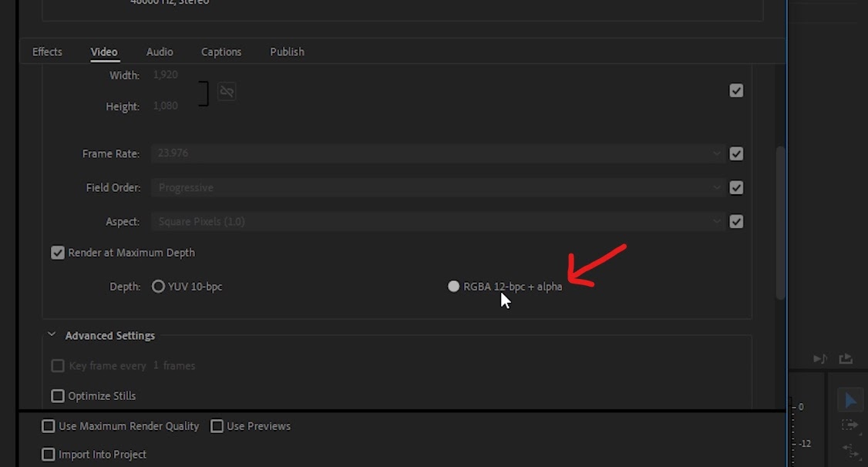Click the export frame icon at right
The width and height of the screenshot is (868, 467).
click(x=846, y=358)
